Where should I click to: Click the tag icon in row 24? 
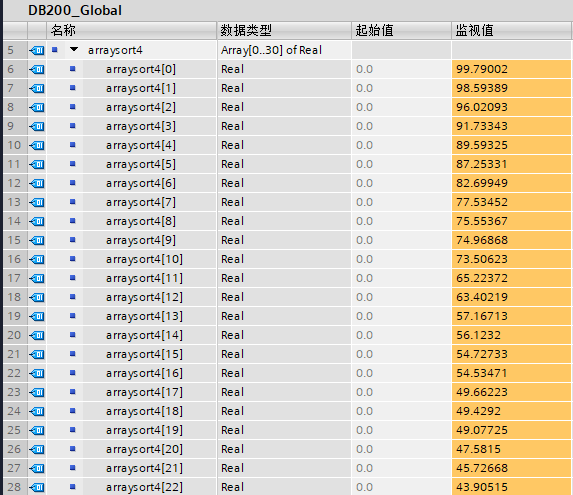(x=37, y=411)
